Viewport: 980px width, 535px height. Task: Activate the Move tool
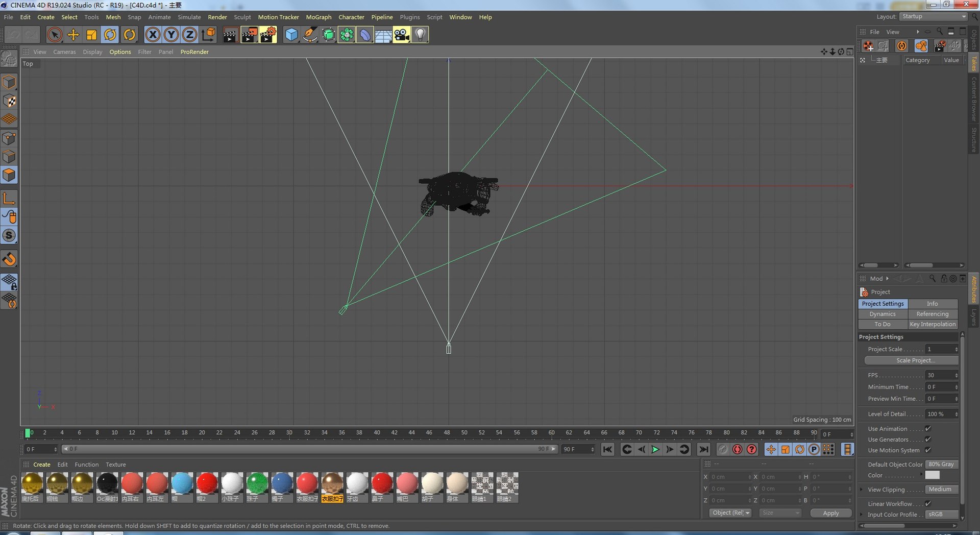coord(73,35)
